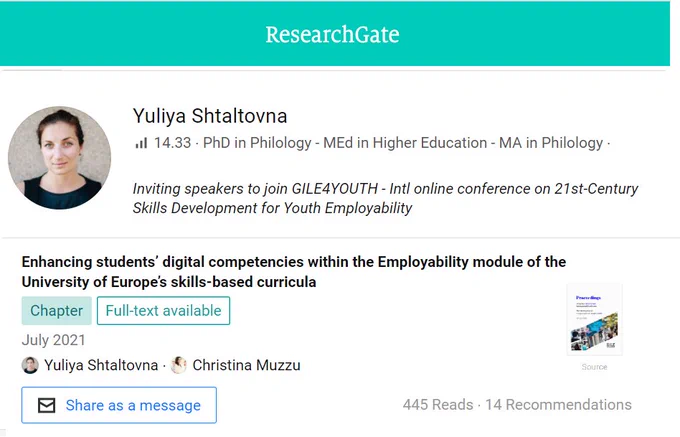Viewport: 680px width, 437px height.
Task: Click the Full-text available badge
Action: [x=163, y=310]
